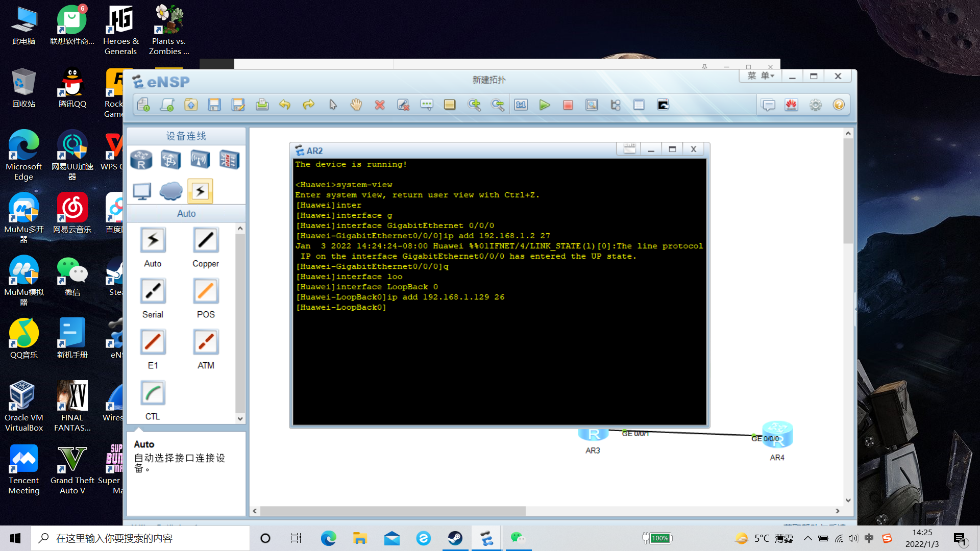Select the pointer arrow tool
Viewport: 980px width, 551px height.
pos(333,105)
